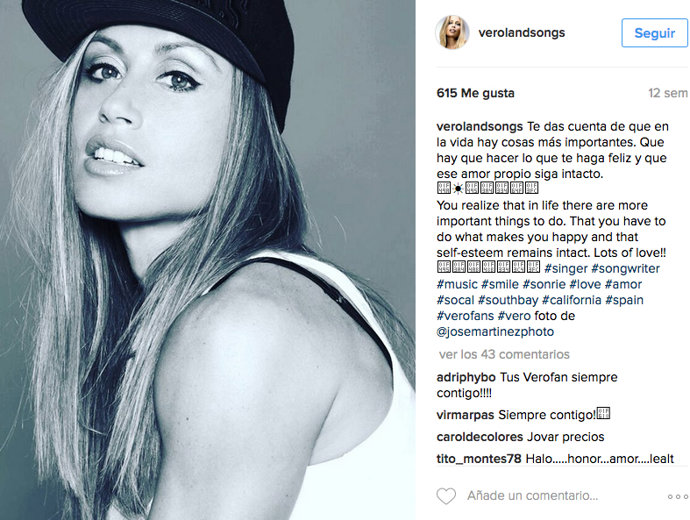Open verolandsongs profile avatar picture
This screenshot has height=520, width=690.
(x=451, y=32)
